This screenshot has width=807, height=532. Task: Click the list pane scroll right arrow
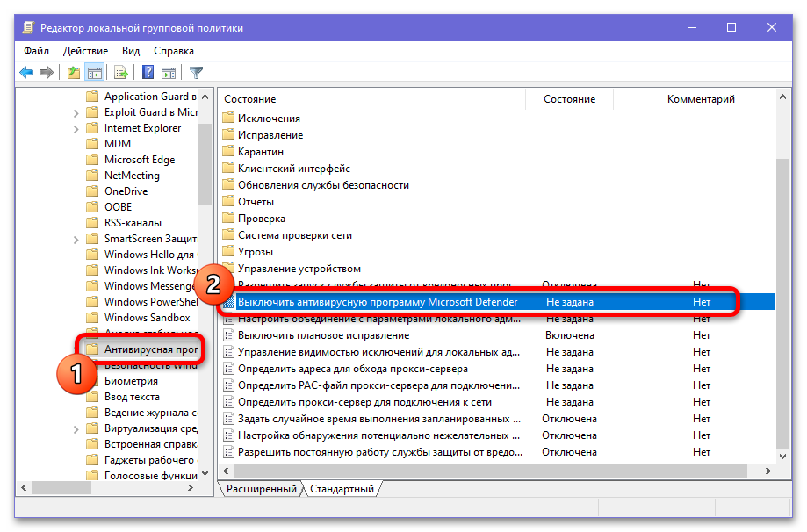(x=767, y=471)
